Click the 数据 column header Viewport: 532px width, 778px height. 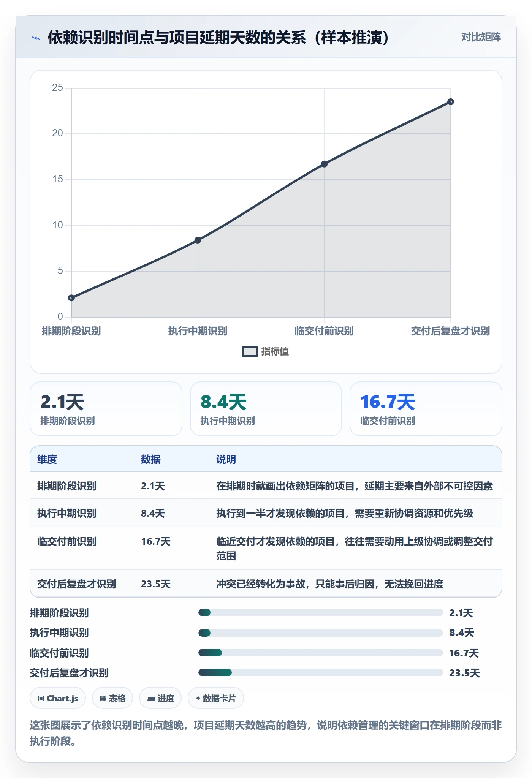[151, 459]
